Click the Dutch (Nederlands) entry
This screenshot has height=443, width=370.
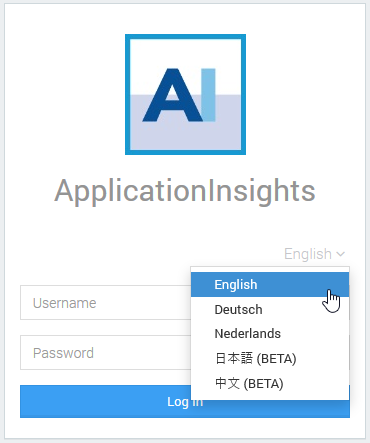270,334
